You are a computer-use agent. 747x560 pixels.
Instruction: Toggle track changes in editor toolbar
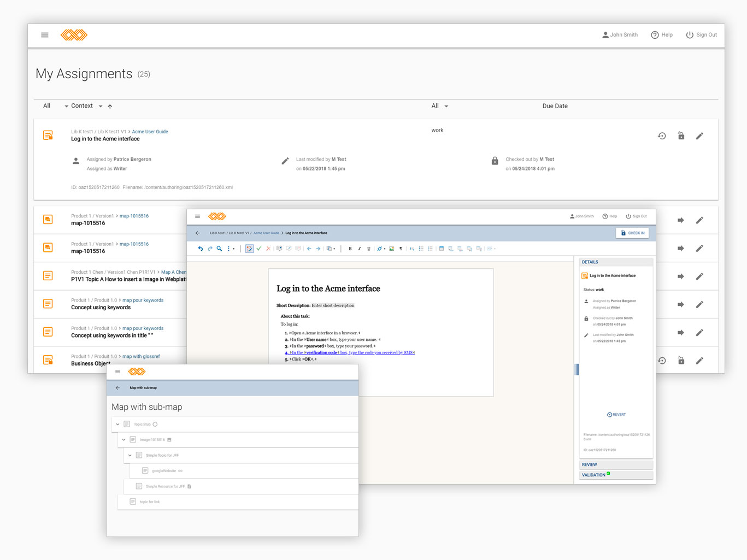tap(249, 249)
